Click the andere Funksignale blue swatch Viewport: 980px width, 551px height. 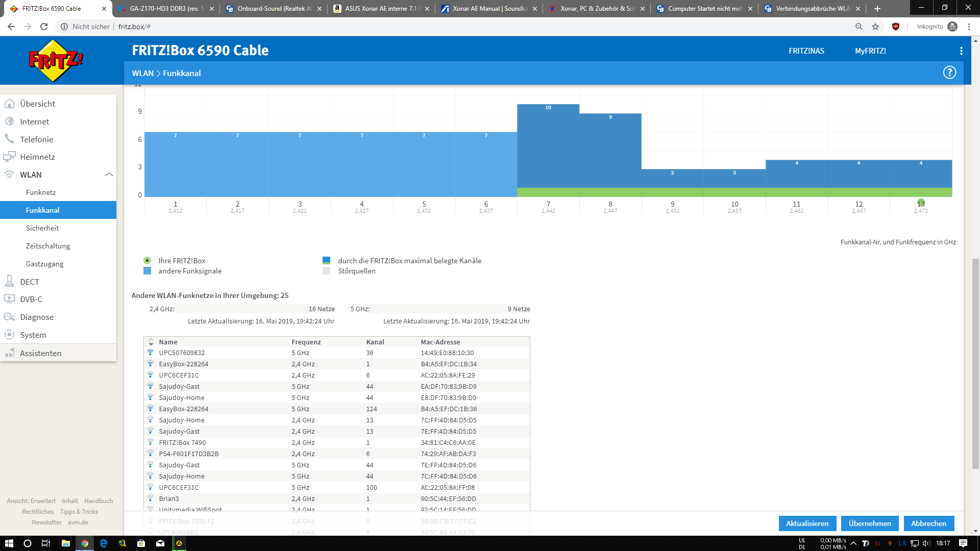(147, 270)
